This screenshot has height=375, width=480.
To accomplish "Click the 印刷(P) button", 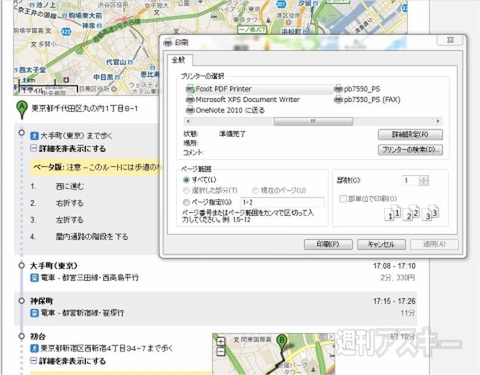I will pos(328,244).
